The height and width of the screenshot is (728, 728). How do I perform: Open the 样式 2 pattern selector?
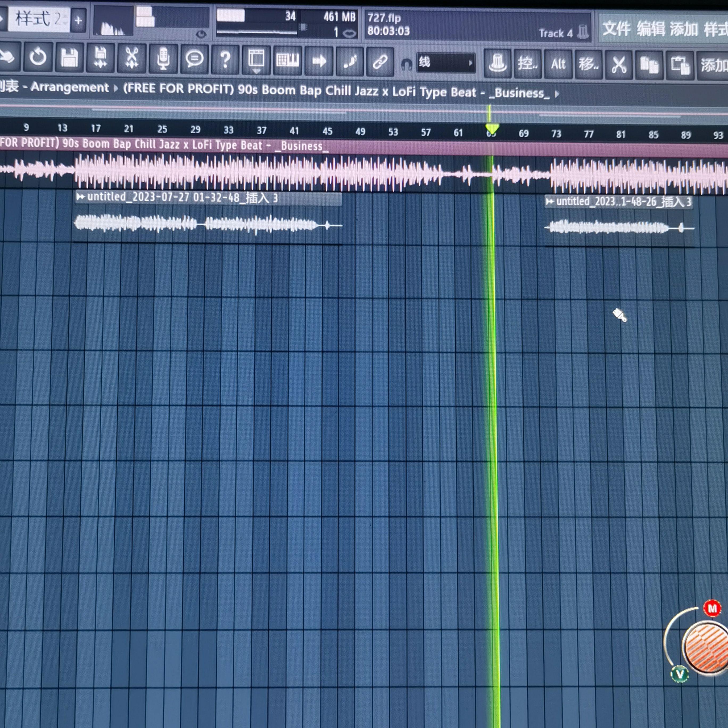[38, 19]
